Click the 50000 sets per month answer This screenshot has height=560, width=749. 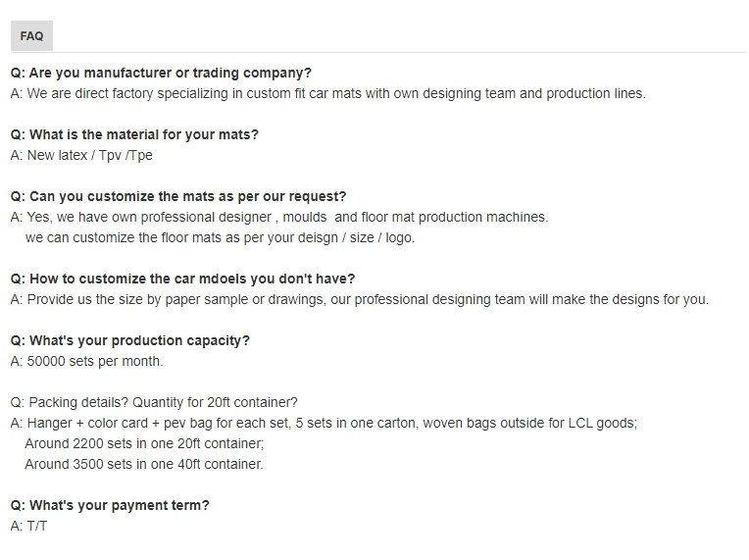point(86,361)
